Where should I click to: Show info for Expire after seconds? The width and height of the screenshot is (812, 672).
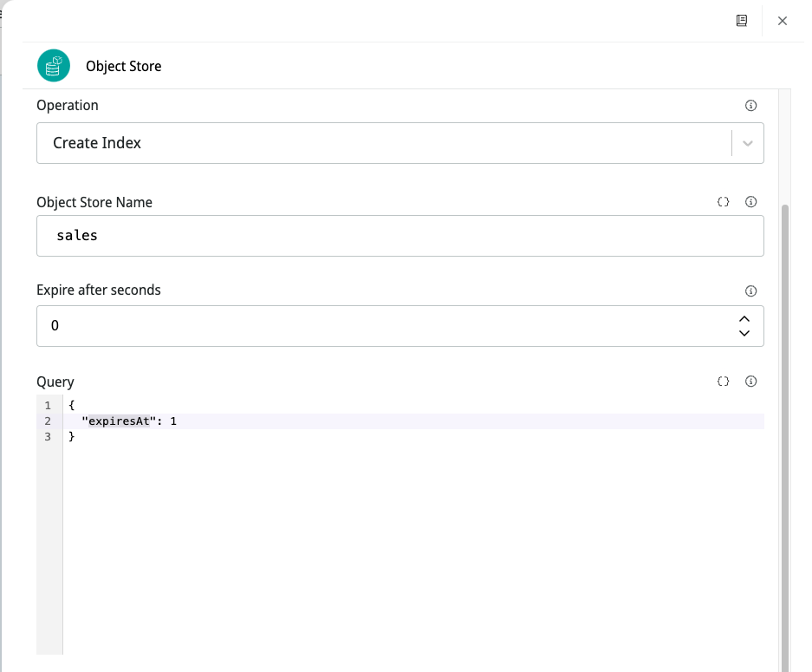(751, 291)
